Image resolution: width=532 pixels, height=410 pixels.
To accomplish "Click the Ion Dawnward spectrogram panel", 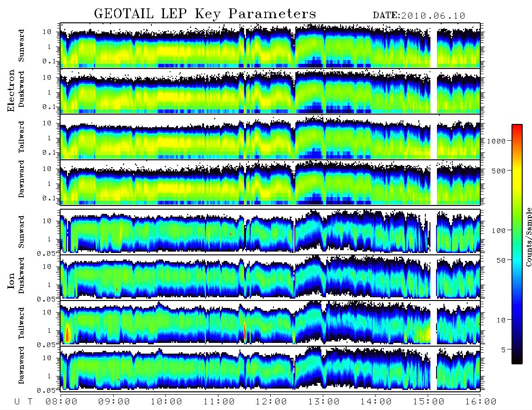I will (x=270, y=368).
